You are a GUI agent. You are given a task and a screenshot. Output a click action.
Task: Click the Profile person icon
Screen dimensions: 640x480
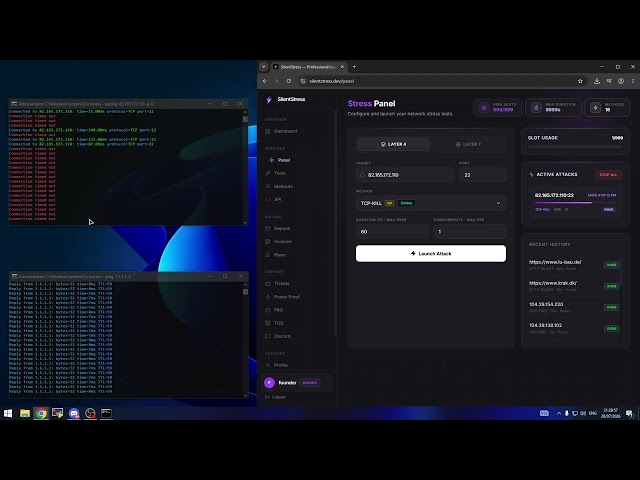[x=268, y=365]
